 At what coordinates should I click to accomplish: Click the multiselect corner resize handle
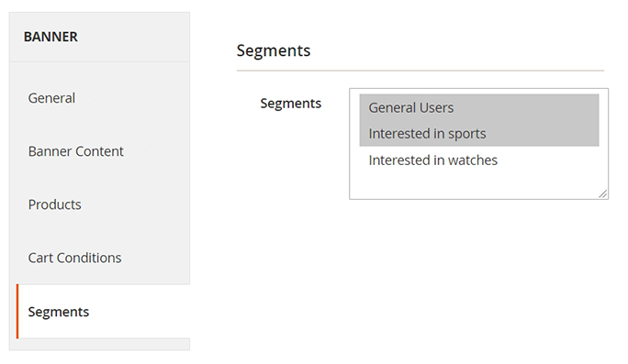pyautogui.click(x=603, y=193)
